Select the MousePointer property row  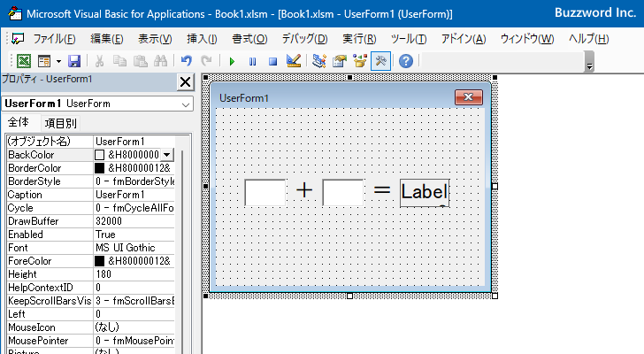coord(91,341)
